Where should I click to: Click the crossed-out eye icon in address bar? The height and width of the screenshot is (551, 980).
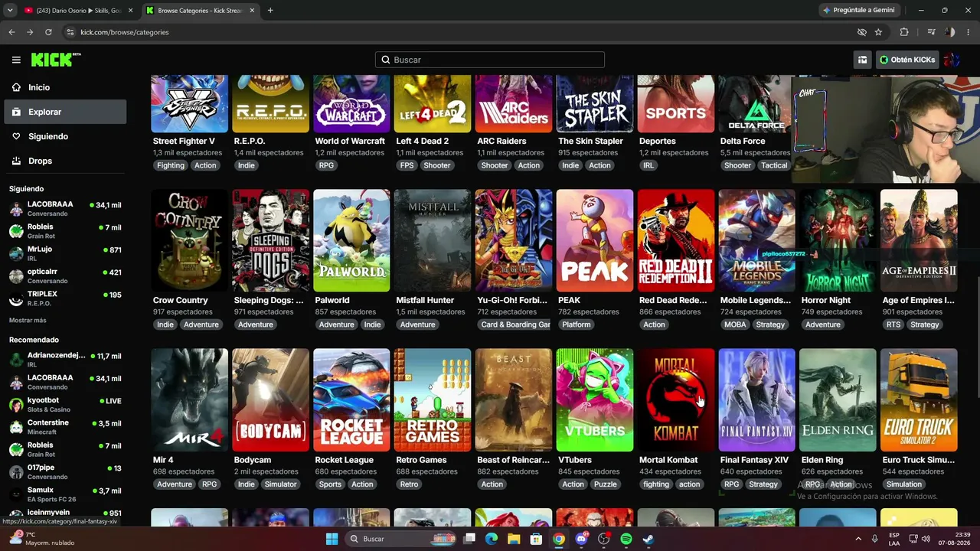(x=861, y=32)
